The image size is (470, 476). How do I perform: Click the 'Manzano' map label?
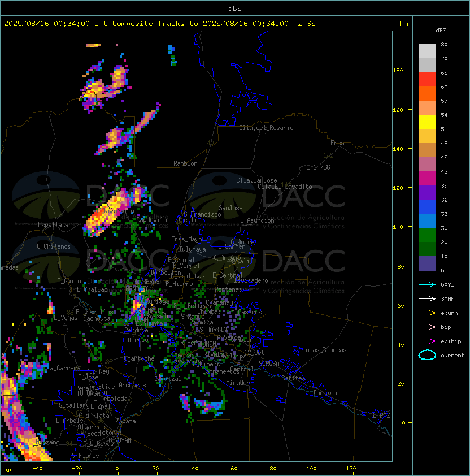tap(48, 443)
